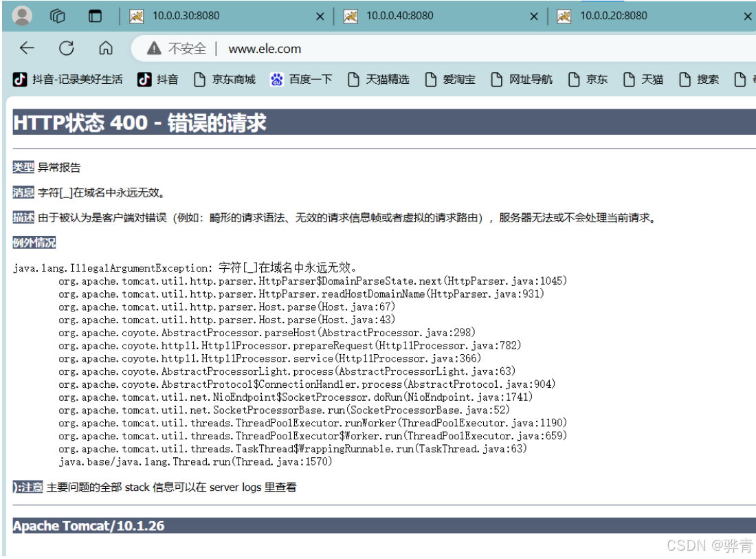The width and height of the screenshot is (756, 559).
Task: Reload the current page
Action: click(x=67, y=48)
